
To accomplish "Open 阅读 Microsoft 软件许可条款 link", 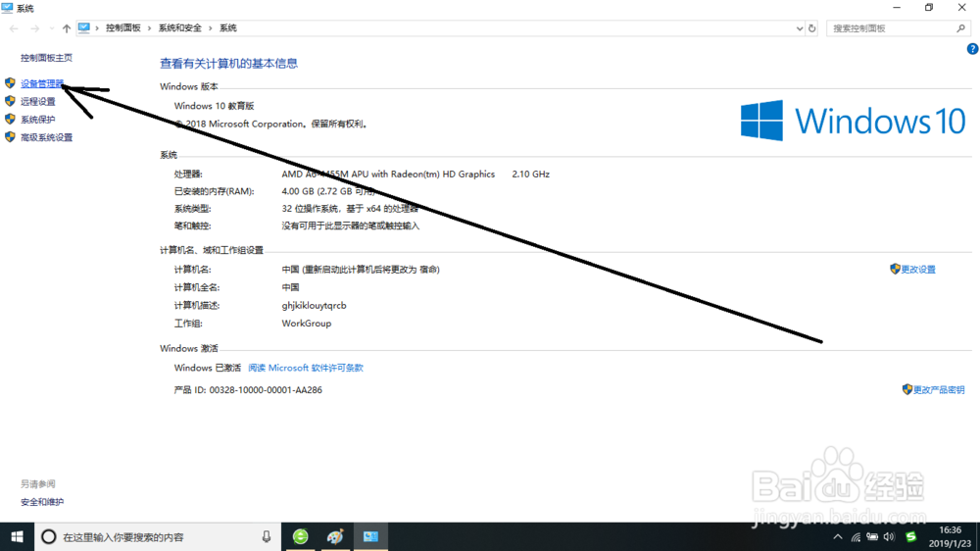I will point(306,368).
